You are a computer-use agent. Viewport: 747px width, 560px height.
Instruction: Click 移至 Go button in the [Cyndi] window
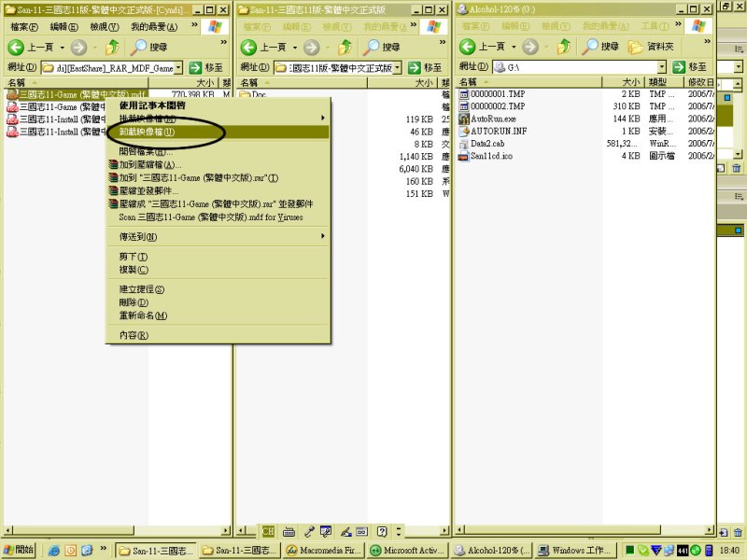[205, 67]
